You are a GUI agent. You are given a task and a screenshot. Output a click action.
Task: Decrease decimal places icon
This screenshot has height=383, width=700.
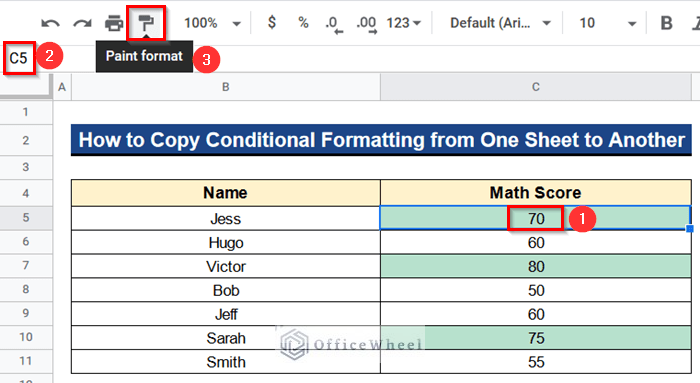pyautogui.click(x=334, y=24)
